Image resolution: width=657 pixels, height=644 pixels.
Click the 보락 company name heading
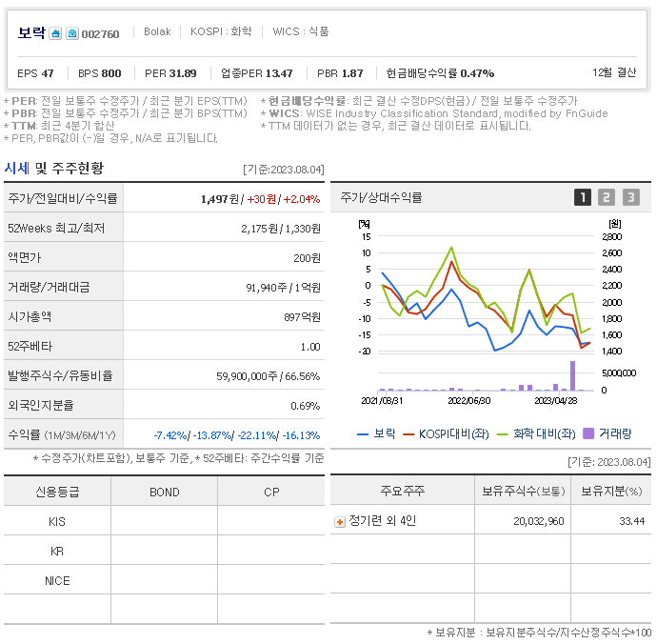[x=31, y=32]
